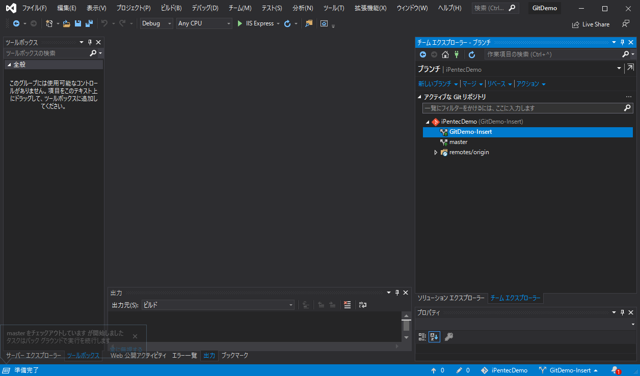The image size is (640, 376).
Task: Open the IIS Express target dropdown arrow
Action: point(278,24)
